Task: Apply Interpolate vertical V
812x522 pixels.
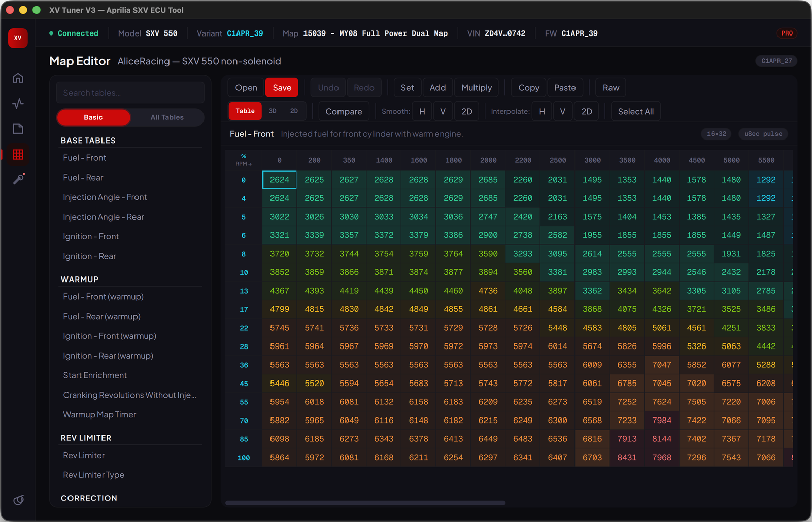Action: pyautogui.click(x=563, y=112)
